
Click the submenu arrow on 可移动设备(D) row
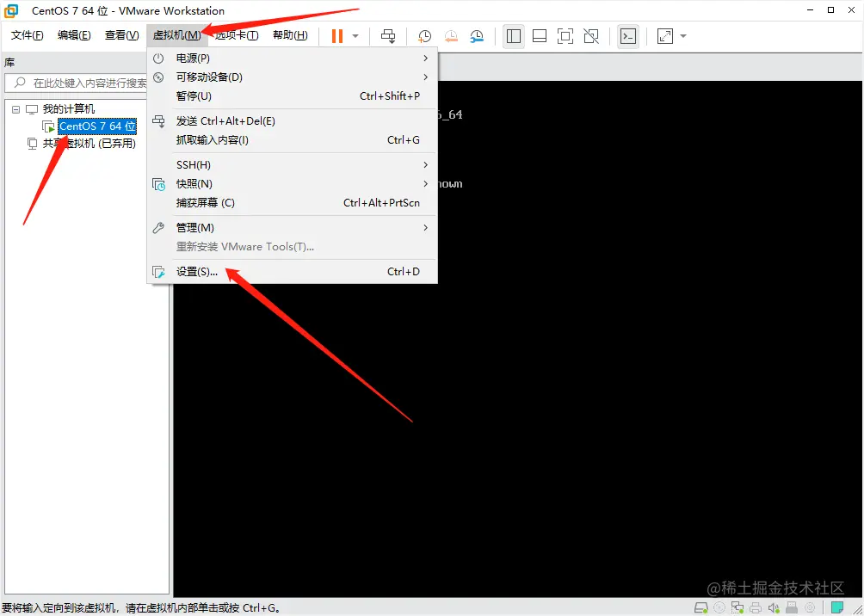[425, 77]
